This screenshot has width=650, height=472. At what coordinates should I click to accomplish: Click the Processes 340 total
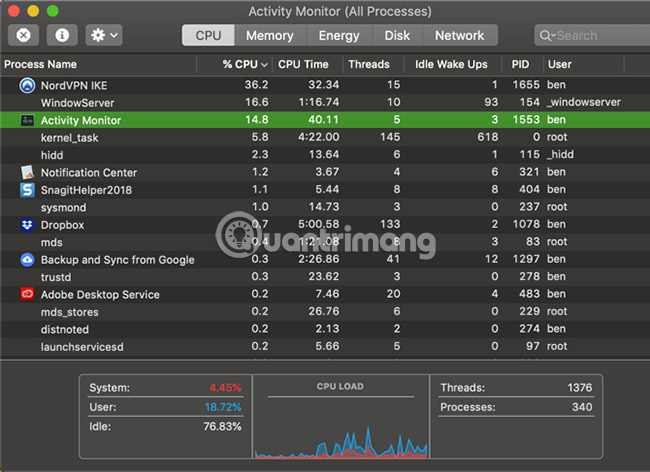[x=582, y=407]
